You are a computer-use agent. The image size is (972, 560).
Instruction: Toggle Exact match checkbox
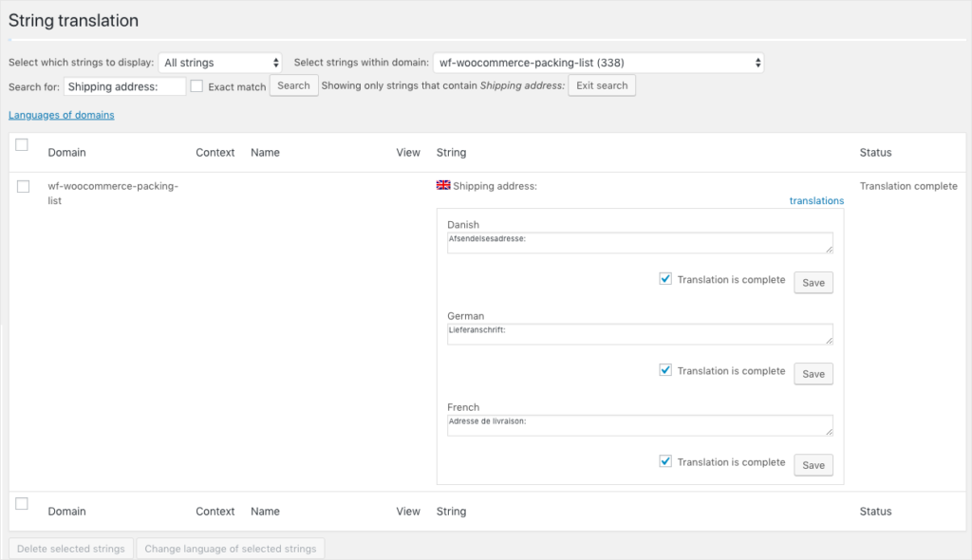197,86
